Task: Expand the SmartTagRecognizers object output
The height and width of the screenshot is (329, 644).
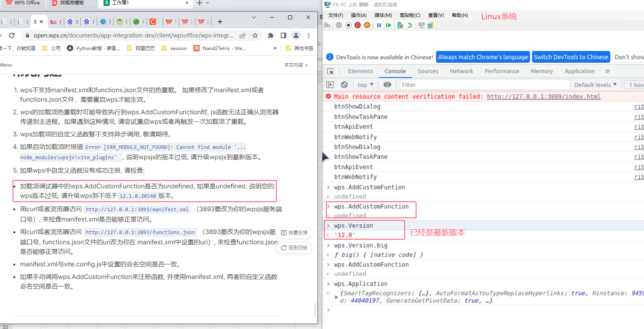Action: pyautogui.click(x=336, y=297)
